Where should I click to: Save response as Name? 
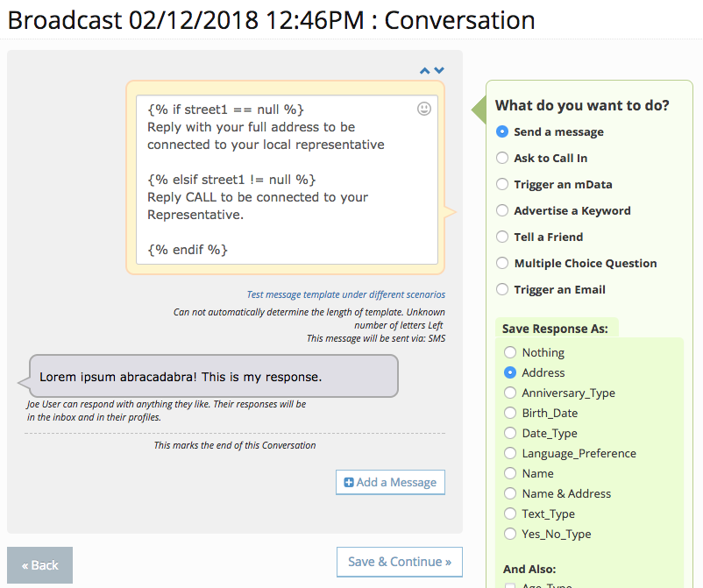tap(510, 473)
